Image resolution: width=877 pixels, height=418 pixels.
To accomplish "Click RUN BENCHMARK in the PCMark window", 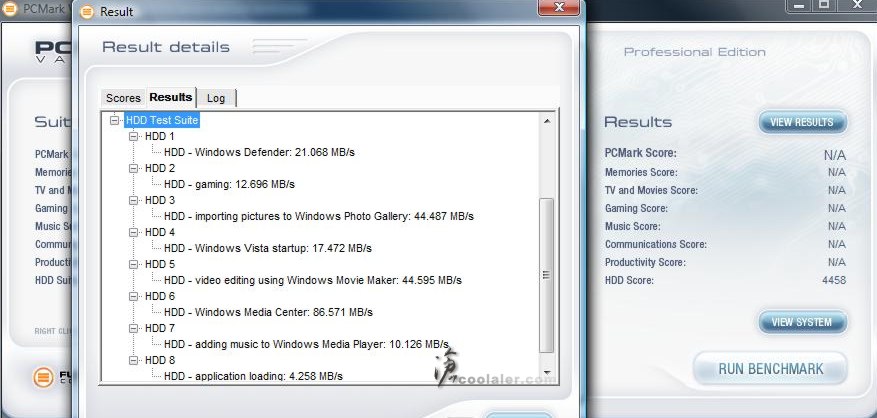I will coord(771,369).
